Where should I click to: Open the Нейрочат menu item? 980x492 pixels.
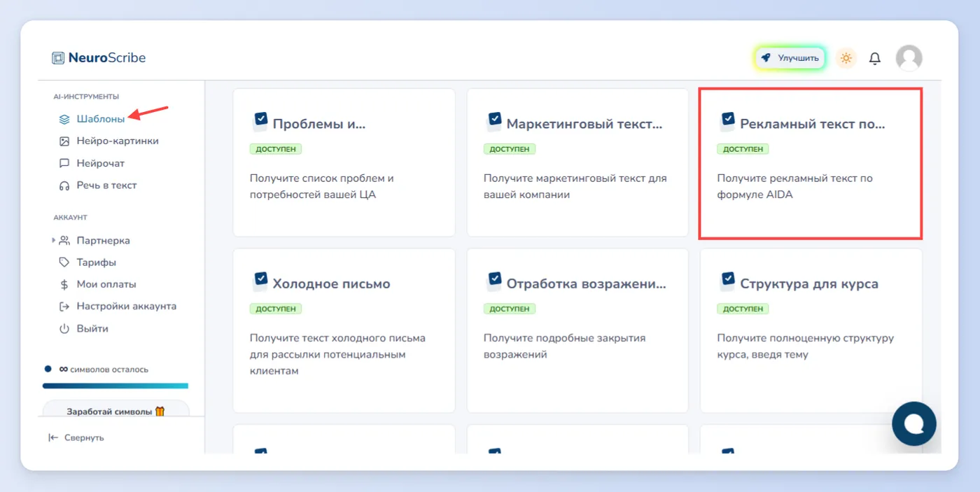(x=91, y=163)
